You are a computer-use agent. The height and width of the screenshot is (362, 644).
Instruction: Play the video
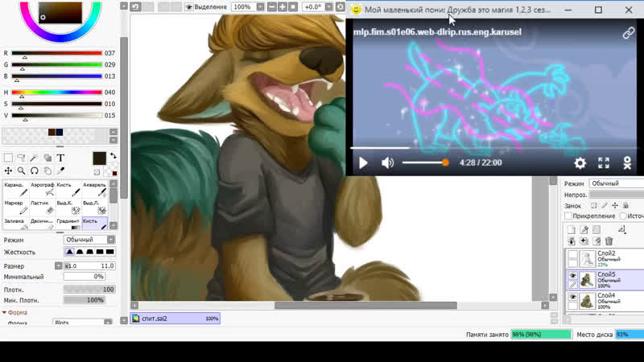(x=363, y=163)
